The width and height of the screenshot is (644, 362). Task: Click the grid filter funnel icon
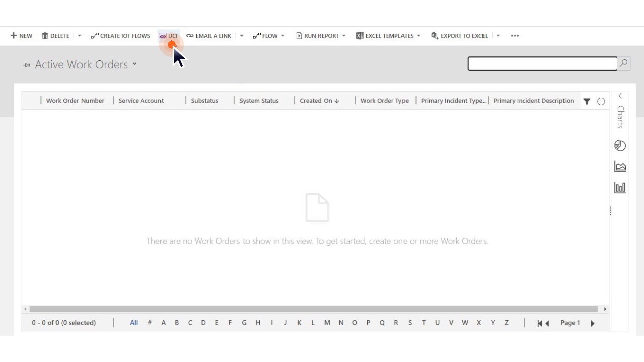(587, 101)
